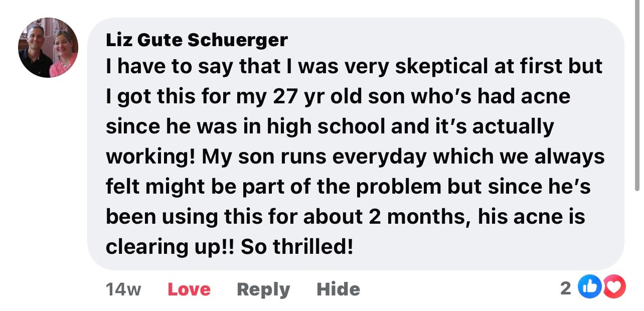Viewport: 644px width, 311px height.
Task: Open Liz Gute Schuerger's profile picture
Action: point(48,48)
